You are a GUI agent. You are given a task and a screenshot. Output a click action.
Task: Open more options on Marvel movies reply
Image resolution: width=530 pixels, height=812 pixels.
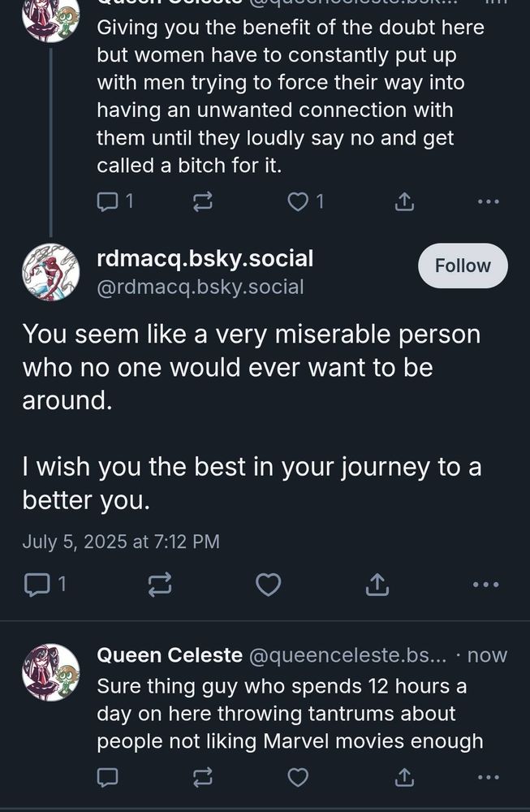tap(488, 778)
